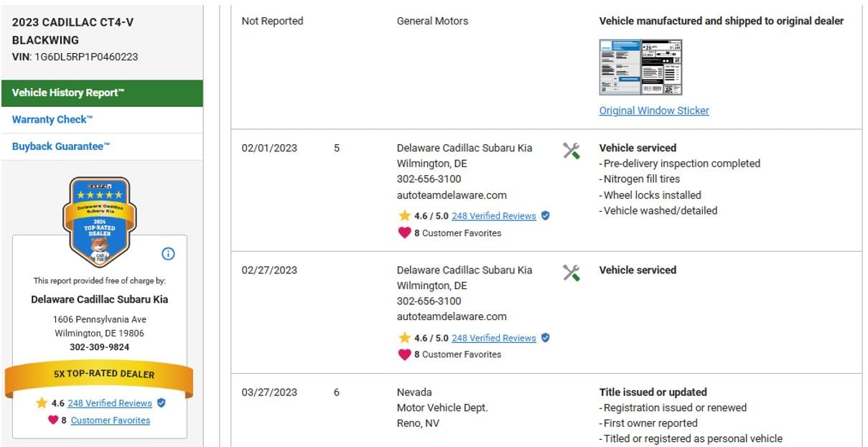Switch to Buyback Guarantee
The image size is (868, 447).
coord(61,146)
